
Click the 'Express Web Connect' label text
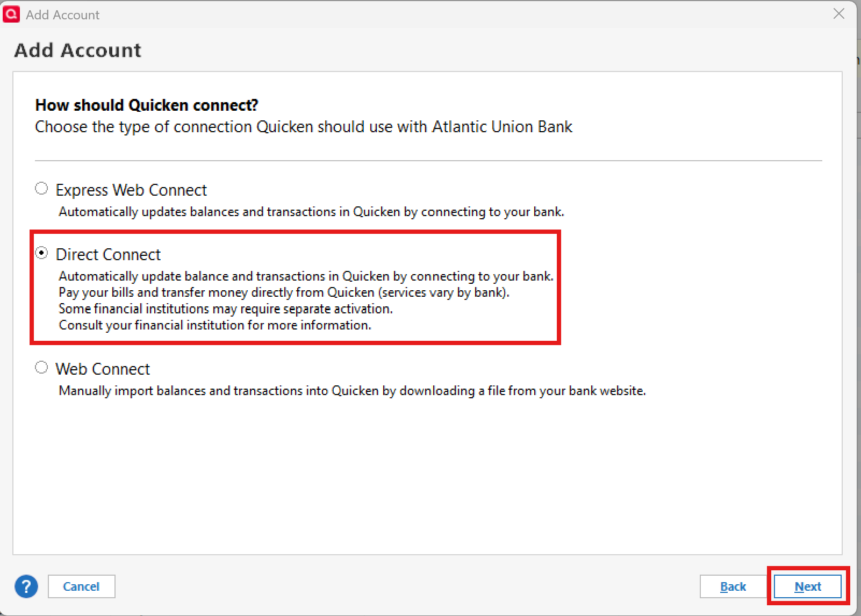(131, 190)
